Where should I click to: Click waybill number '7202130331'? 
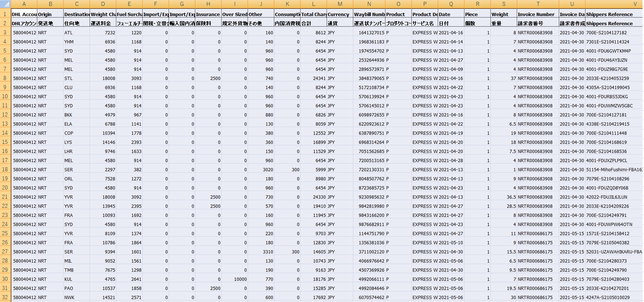tap(369, 169)
